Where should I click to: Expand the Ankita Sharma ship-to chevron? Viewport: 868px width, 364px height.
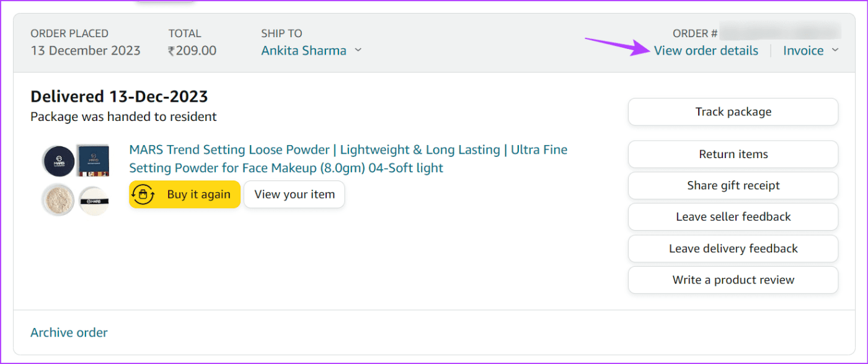coord(358,51)
